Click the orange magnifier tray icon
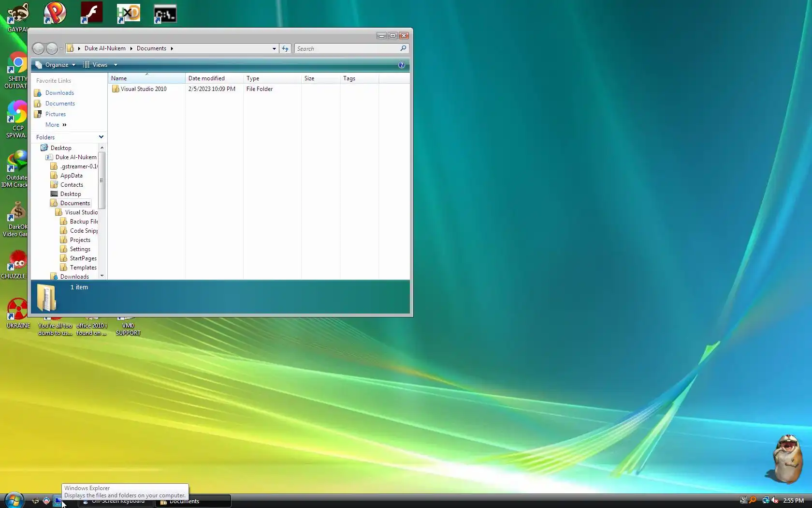The image size is (812, 508). [x=753, y=500]
